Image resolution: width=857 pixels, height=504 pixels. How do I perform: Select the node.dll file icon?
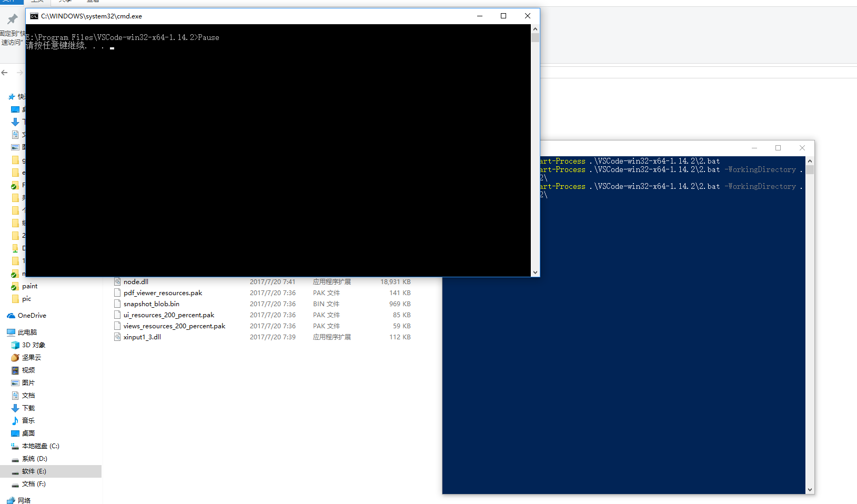click(117, 282)
